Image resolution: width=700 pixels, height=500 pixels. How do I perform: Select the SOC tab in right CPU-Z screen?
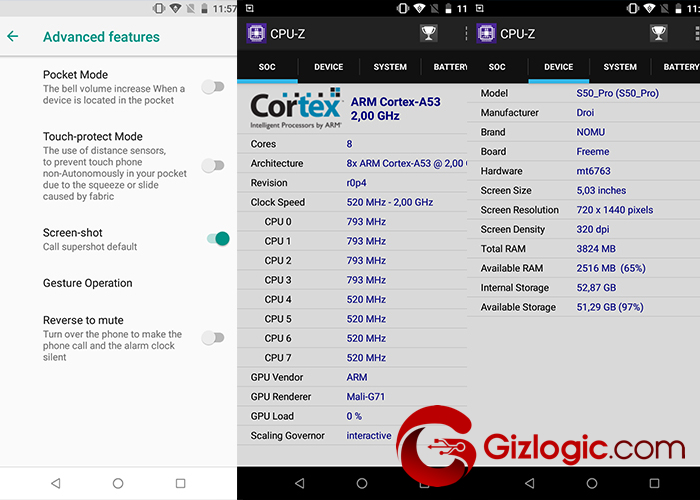click(x=497, y=67)
